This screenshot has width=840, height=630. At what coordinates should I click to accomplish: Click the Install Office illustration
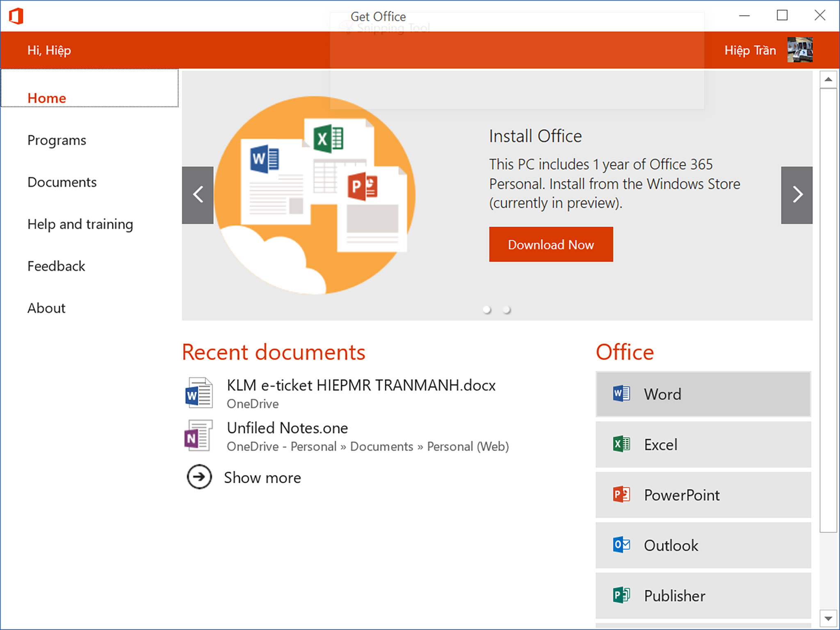pyautogui.click(x=315, y=195)
